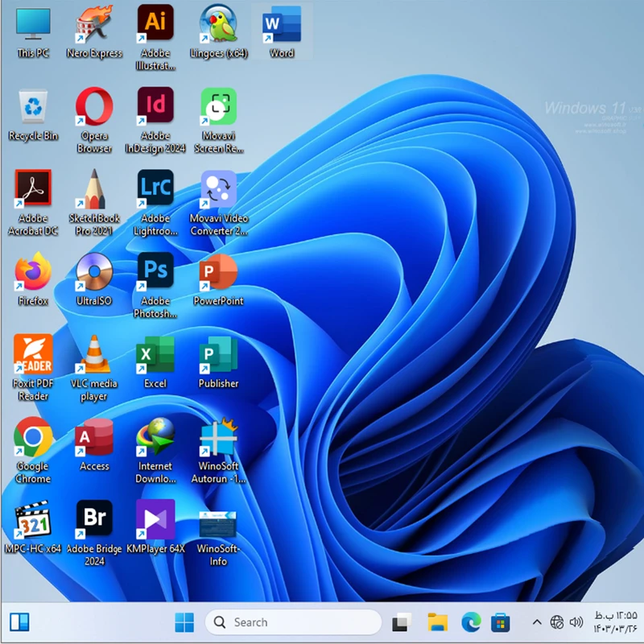Click the Internet Download Manager icon

155,438
